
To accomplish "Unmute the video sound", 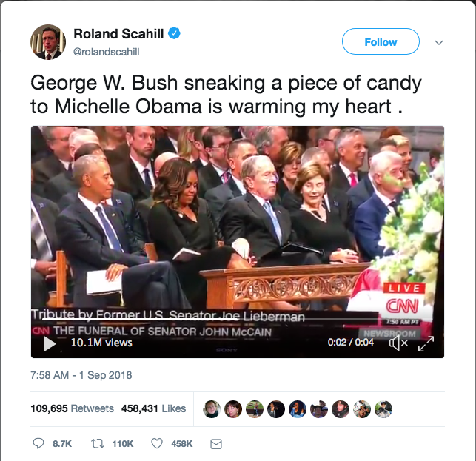I will (x=398, y=343).
